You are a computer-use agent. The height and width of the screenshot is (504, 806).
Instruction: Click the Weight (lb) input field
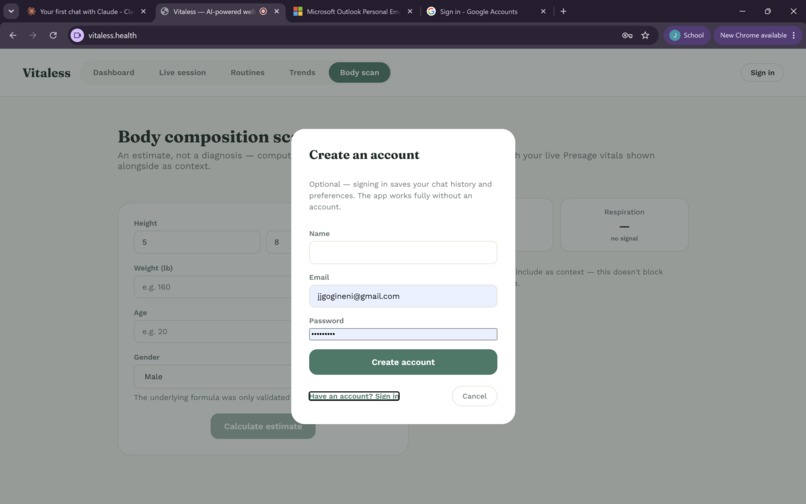[212, 287]
